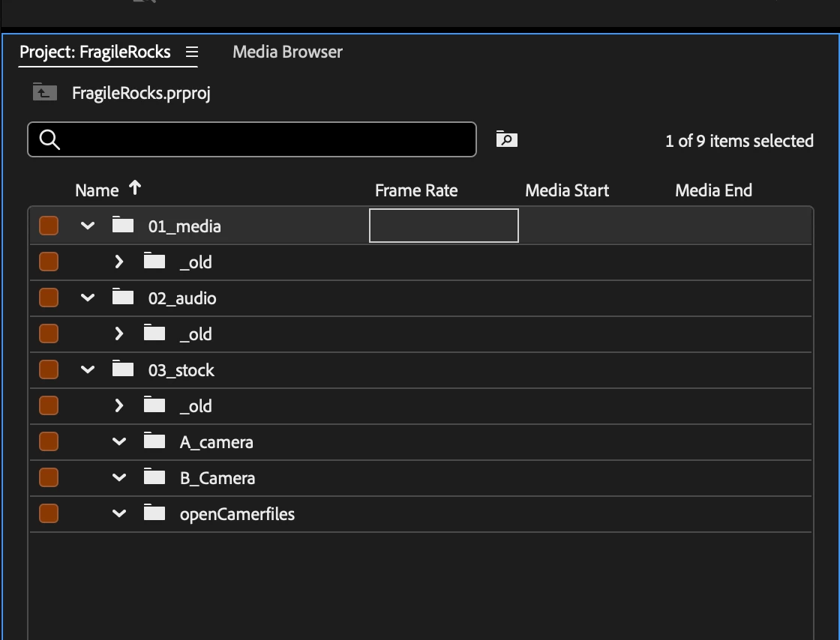Click the Find/create search bin icon
The width and height of the screenshot is (840, 640).
coord(506,139)
